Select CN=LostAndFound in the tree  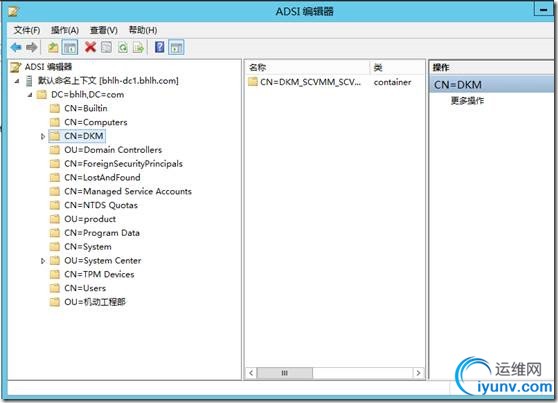click(102, 177)
